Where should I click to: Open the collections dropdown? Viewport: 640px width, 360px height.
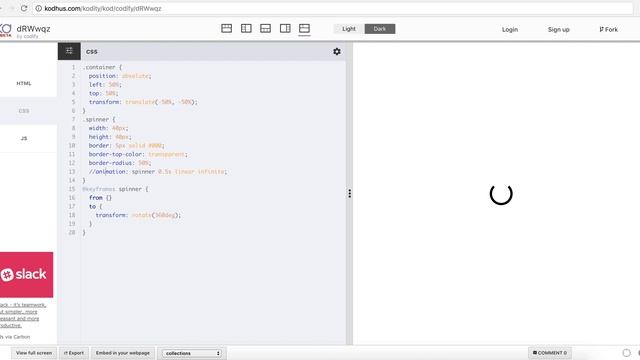(192, 353)
